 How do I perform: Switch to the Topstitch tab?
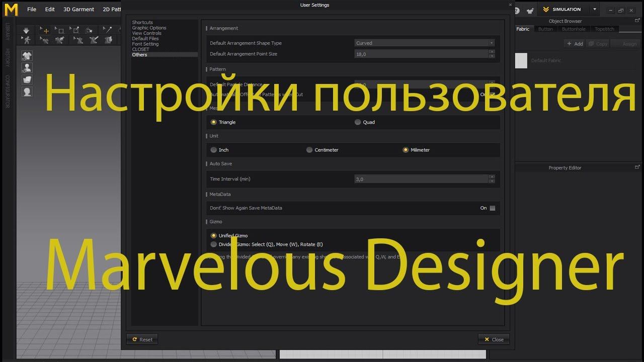pos(604,29)
